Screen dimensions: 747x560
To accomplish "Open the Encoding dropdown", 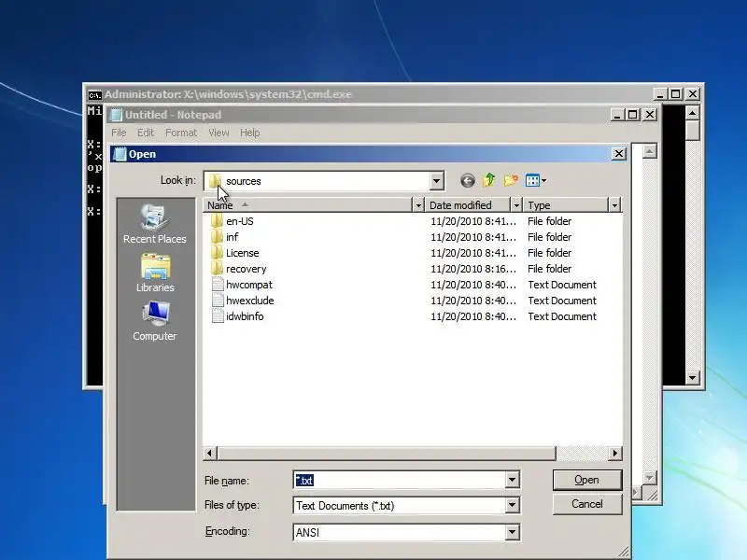I will 512,532.
